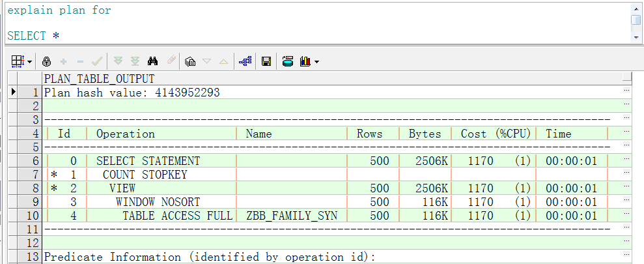Viewport: 644px width, 264px height.
Task: Open ellipsis button on Plan hash value row
Action: click(x=626, y=93)
